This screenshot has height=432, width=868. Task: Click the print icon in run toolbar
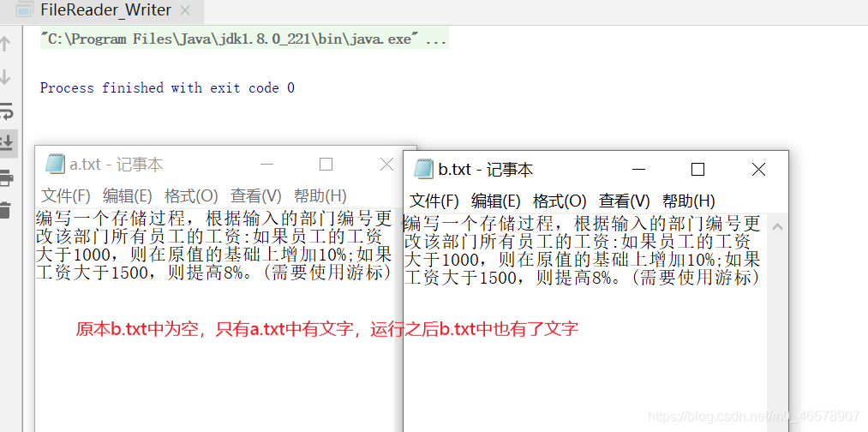(x=6, y=177)
